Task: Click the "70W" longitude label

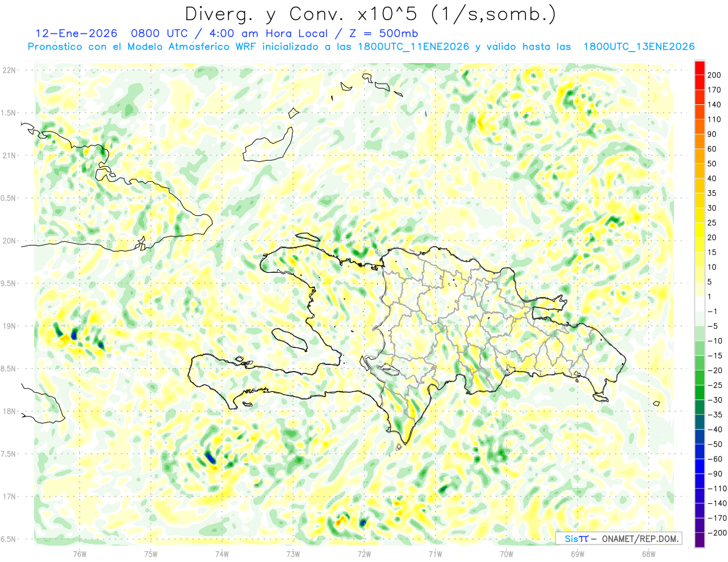Action: [506, 554]
